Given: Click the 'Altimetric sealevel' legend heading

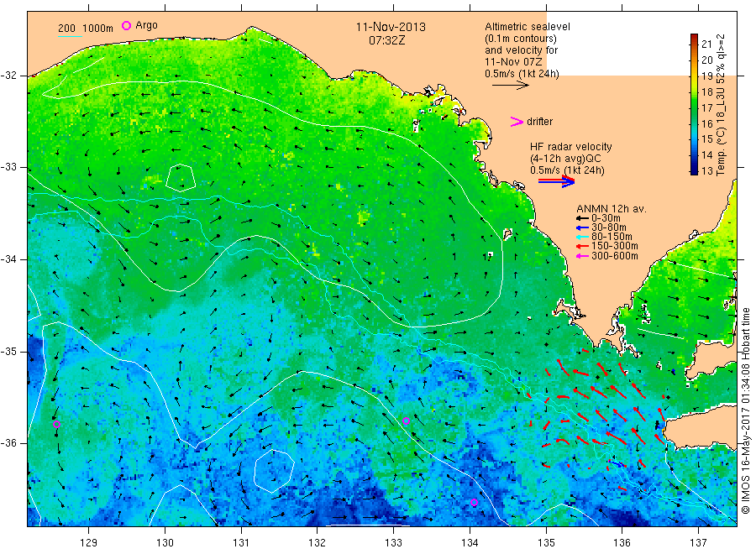Looking at the screenshot, I should click(x=528, y=27).
